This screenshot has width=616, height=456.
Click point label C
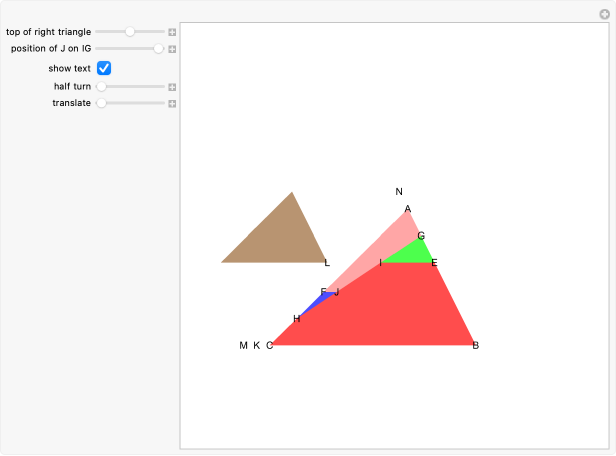(x=270, y=345)
